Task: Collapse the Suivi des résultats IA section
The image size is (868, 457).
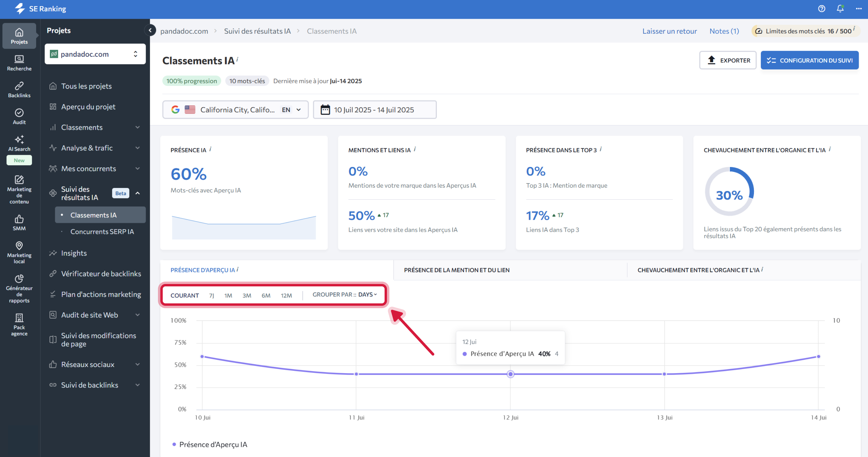Action: (137, 193)
